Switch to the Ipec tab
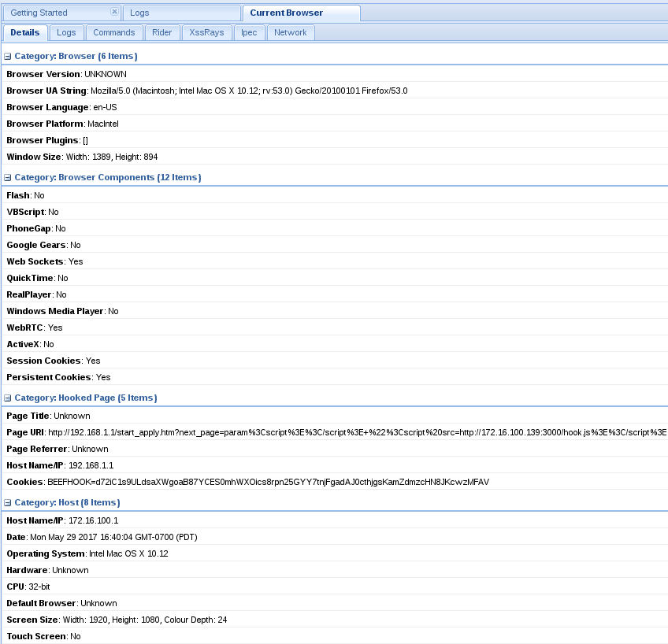The height and width of the screenshot is (644, 668). [249, 32]
